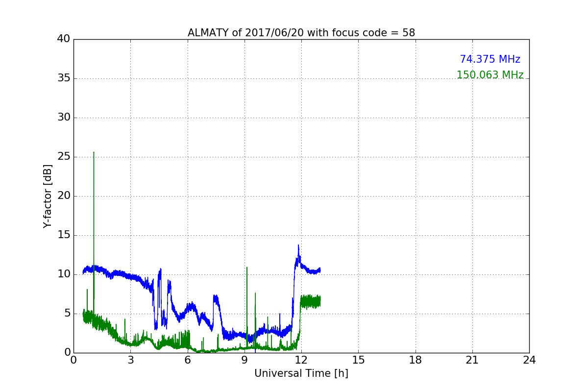This screenshot has width=588, height=392.
Task: Click x-axis tick label 18
Action: [x=416, y=360]
